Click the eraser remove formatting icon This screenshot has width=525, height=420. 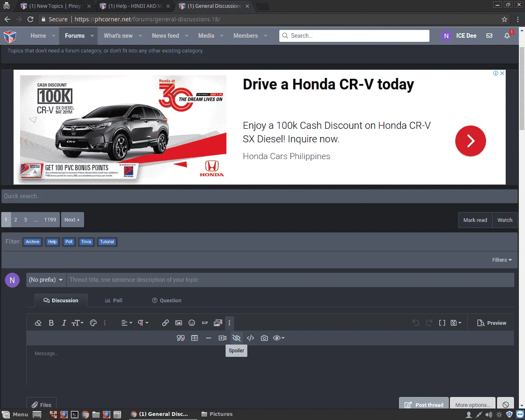(38, 323)
